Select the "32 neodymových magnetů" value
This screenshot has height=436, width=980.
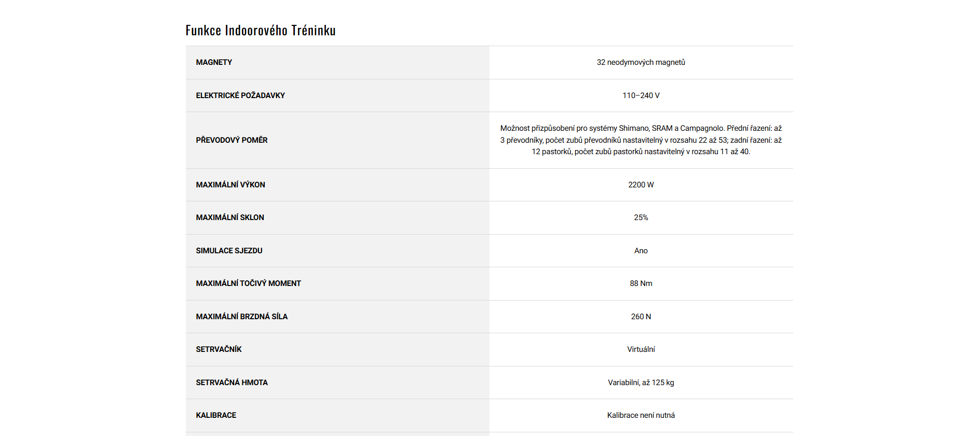click(641, 62)
